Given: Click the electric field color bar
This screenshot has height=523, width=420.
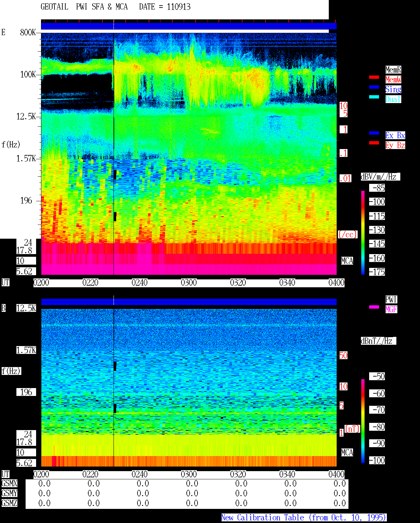Looking at the screenshot, I should coord(363,232).
